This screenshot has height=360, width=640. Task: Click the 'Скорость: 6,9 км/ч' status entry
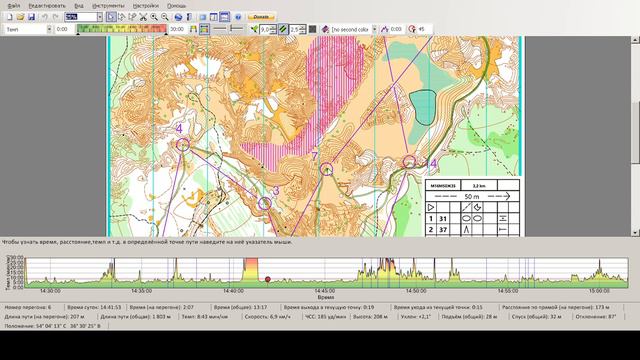(268, 316)
